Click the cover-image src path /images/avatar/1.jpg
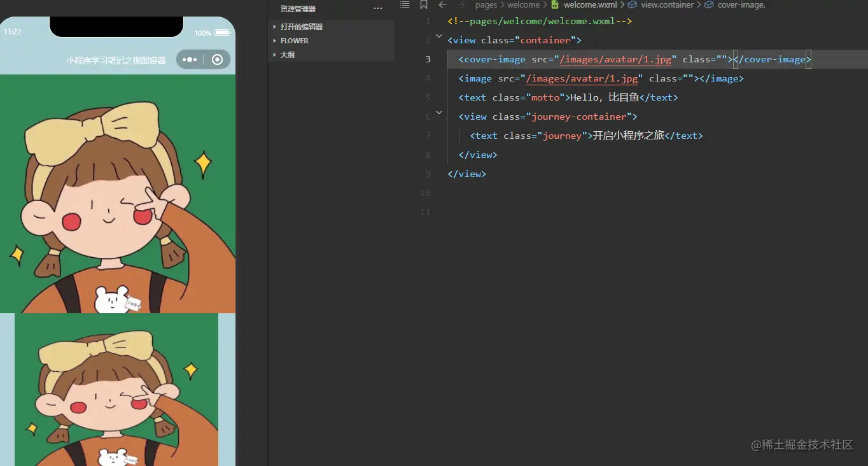Viewport: 868px width, 466px height. pos(615,59)
